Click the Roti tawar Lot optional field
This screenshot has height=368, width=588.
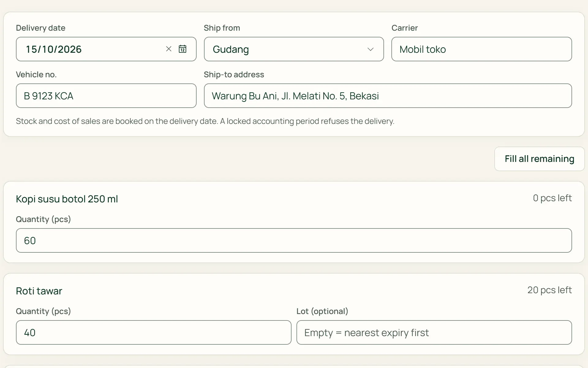pos(434,332)
